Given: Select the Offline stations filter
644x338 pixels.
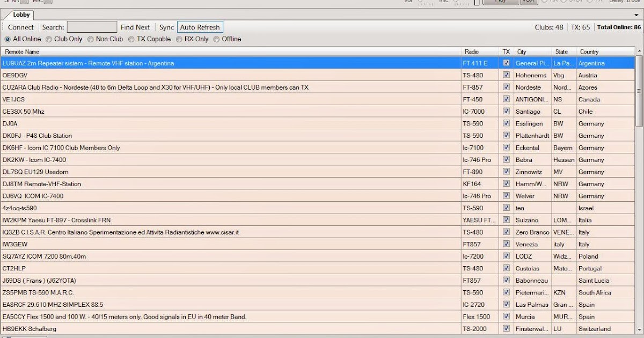Looking at the screenshot, I should (x=216, y=39).
